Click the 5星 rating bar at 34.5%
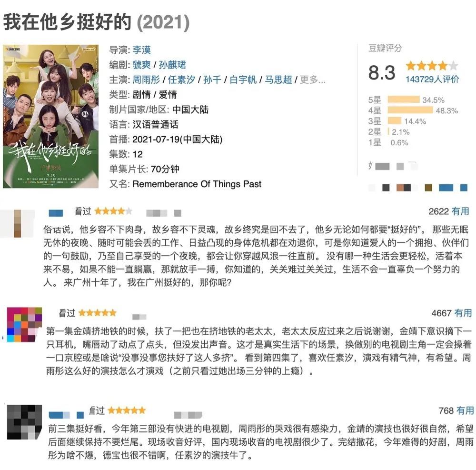Image resolution: width=476 pixels, height=470 pixels. click(403, 100)
